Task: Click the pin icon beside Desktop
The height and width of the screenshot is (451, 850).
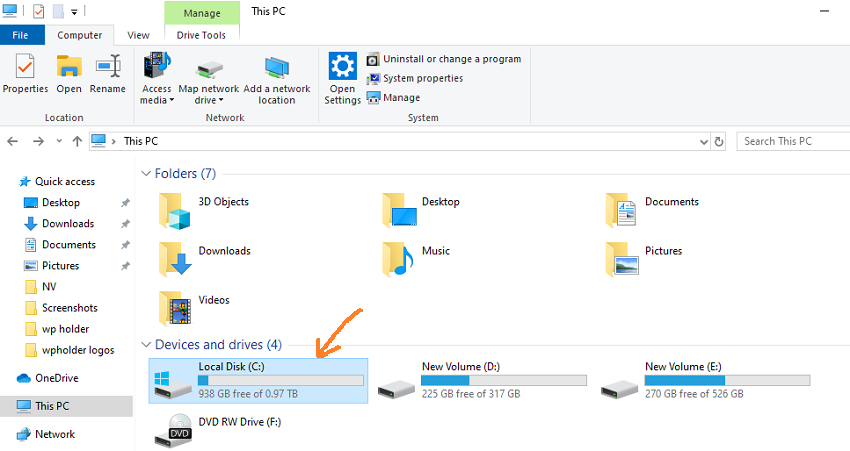Action: click(x=125, y=203)
